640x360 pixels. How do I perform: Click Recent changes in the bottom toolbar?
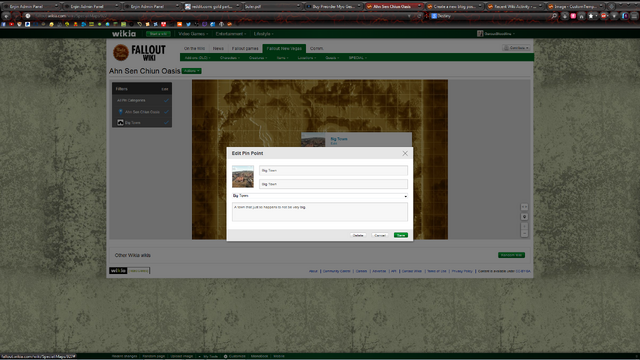pyautogui.click(x=124, y=356)
